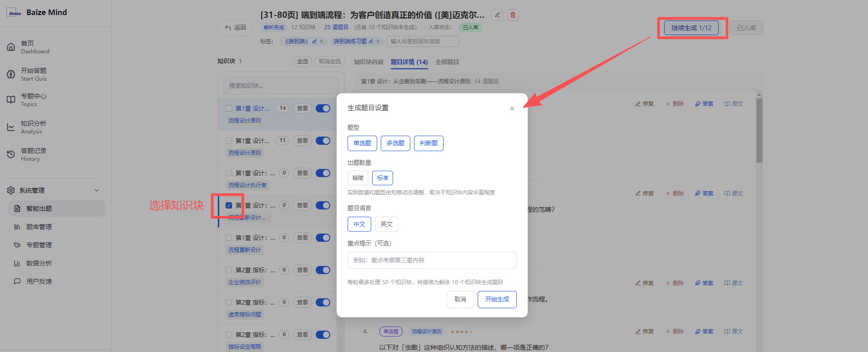
Task: Show 答案 for question 4
Action: click(x=704, y=332)
